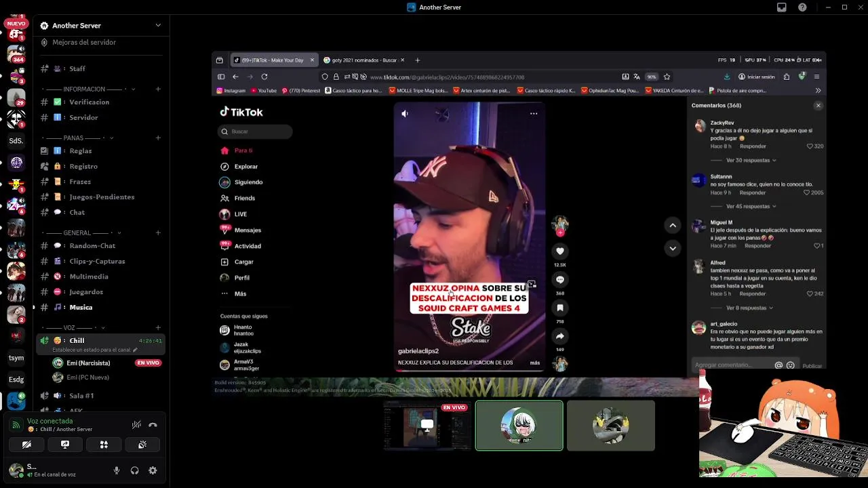The width and height of the screenshot is (868, 488).
Task: Open the Juegos-Pendientes channel
Action: point(102,197)
